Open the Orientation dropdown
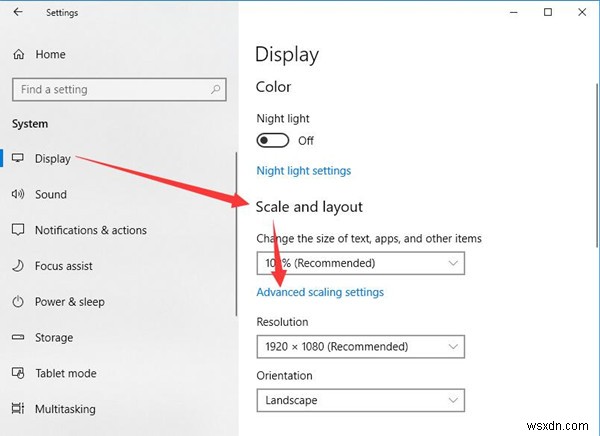Screen dimensions: 600x436 pyautogui.click(x=361, y=400)
